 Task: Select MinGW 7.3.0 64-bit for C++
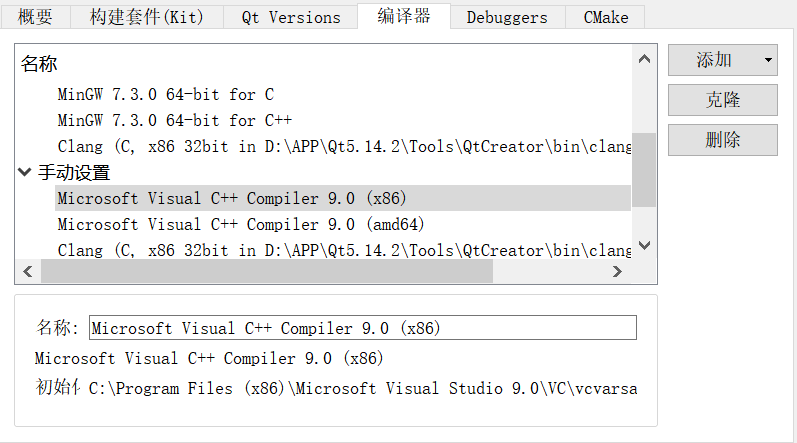click(174, 121)
